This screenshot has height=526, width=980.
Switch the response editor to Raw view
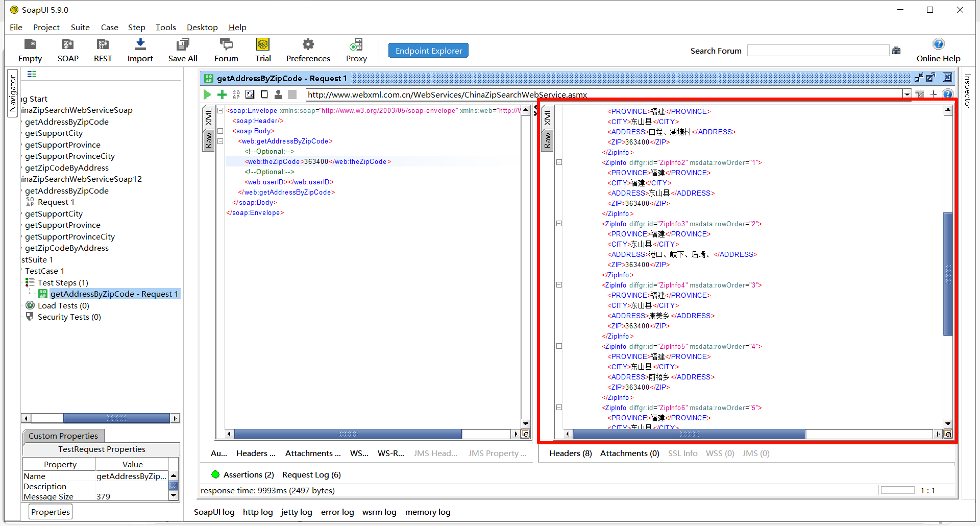[547, 140]
